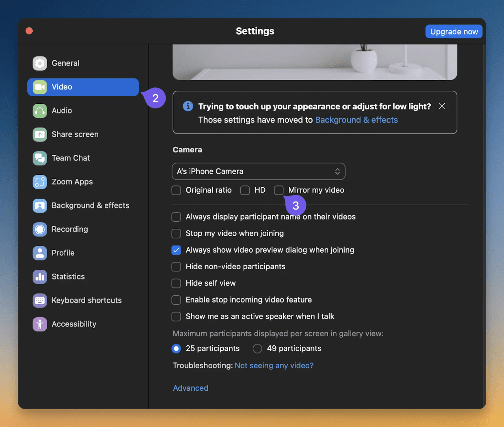
Task: Select the Audio headphones icon
Action: click(x=40, y=111)
